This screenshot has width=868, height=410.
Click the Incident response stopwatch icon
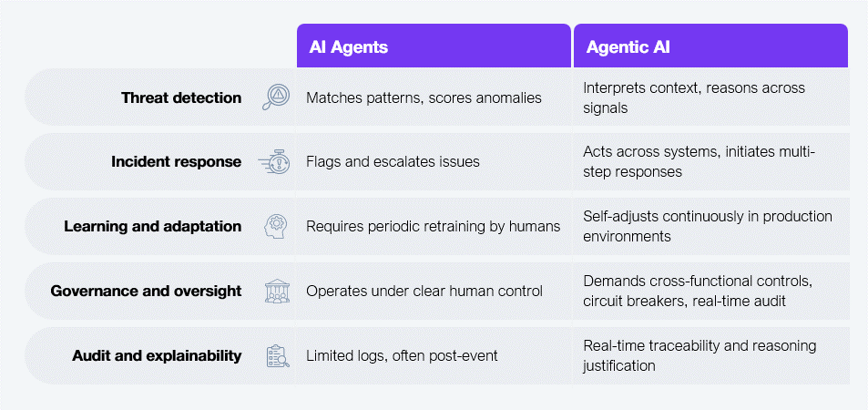(x=274, y=162)
